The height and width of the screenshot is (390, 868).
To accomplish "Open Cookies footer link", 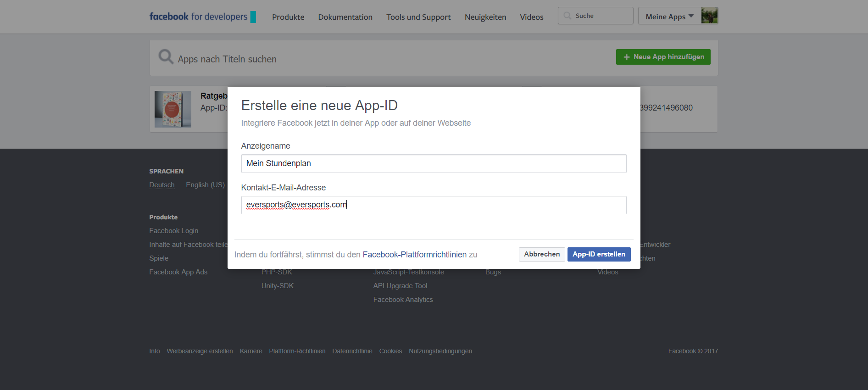I will pyautogui.click(x=390, y=351).
